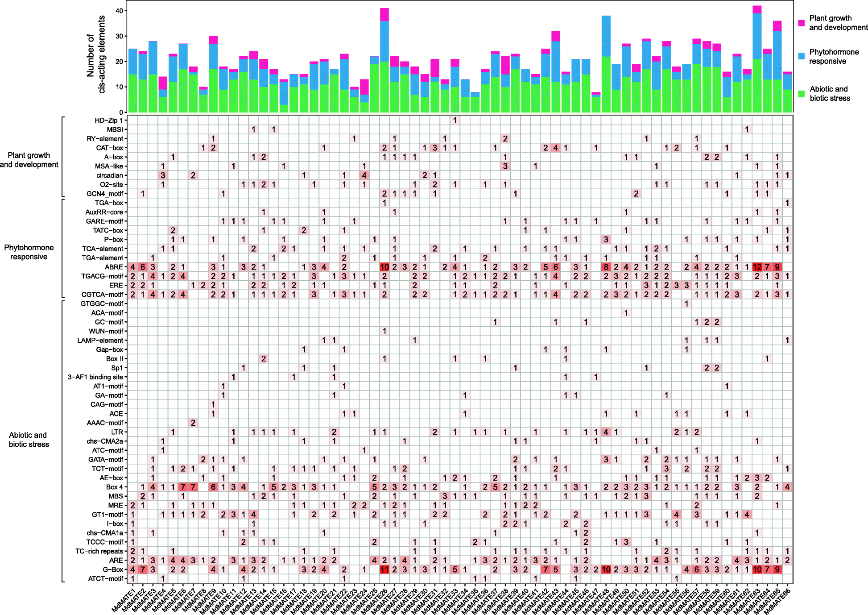
Task: Select legend text 'Plant growth and development'
Action: (839, 23)
